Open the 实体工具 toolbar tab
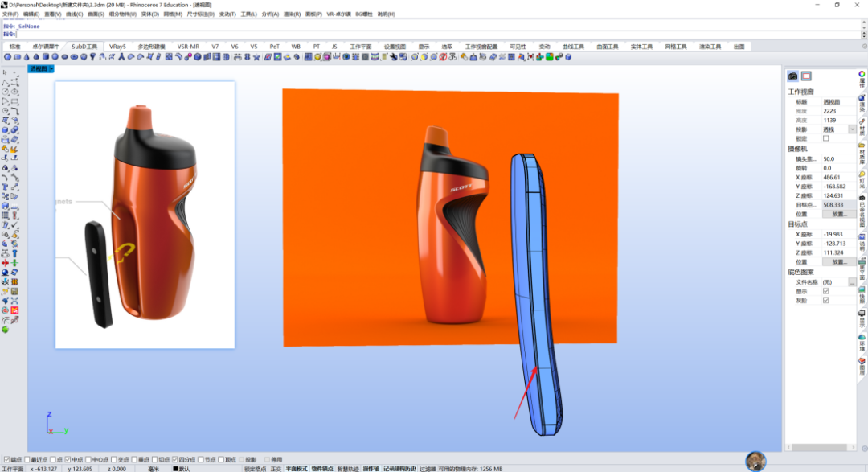 coord(641,47)
